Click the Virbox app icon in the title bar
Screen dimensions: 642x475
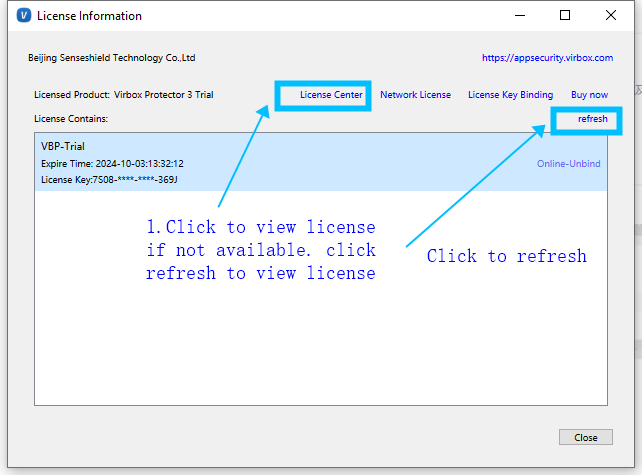click(x=24, y=16)
